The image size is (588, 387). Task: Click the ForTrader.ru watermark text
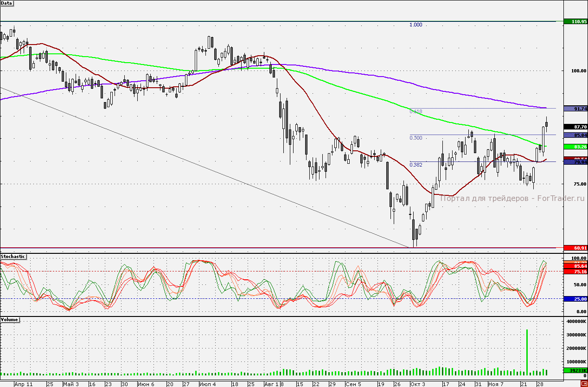click(x=513, y=198)
